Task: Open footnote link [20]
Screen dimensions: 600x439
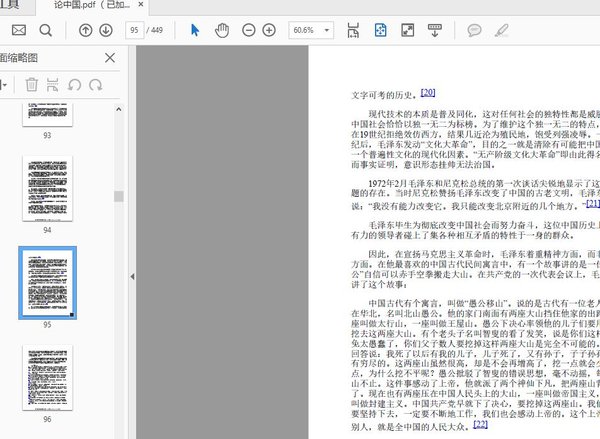Action: tap(428, 93)
